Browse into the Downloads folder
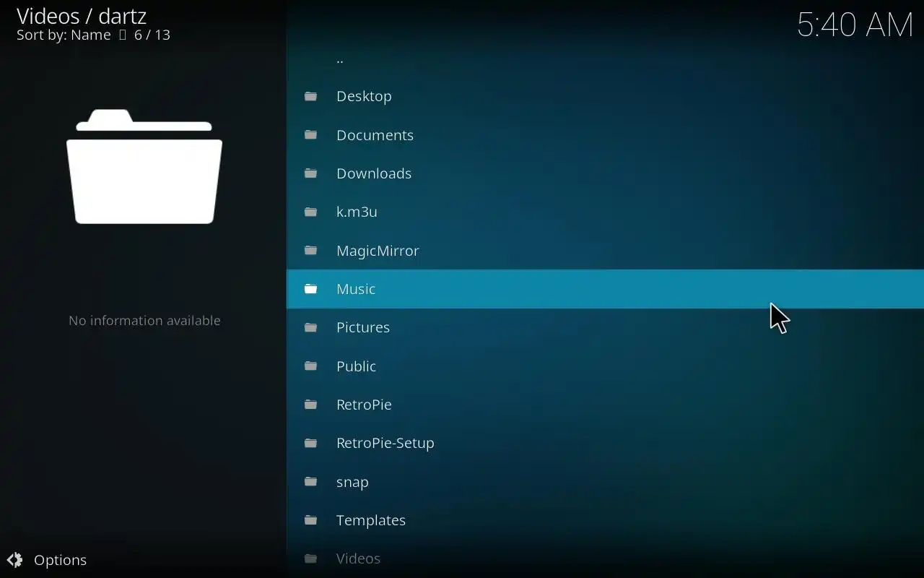The height and width of the screenshot is (578, 924). pyautogui.click(x=606, y=173)
